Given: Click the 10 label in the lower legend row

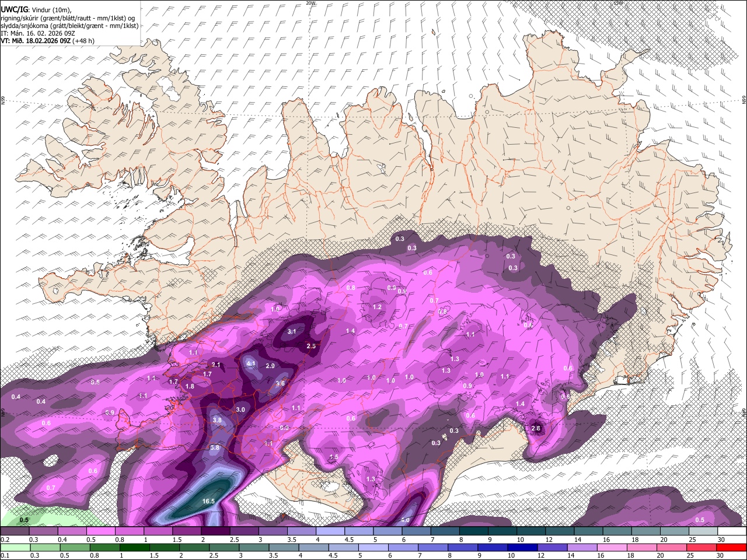Looking at the screenshot, I should (x=511, y=555).
